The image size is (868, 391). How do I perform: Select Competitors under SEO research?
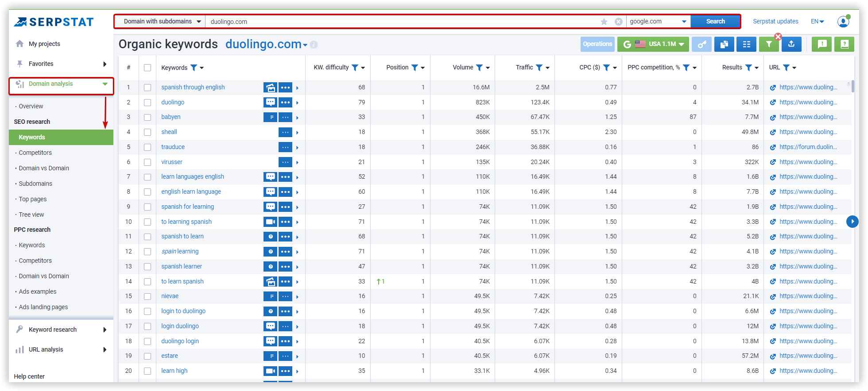(35, 153)
